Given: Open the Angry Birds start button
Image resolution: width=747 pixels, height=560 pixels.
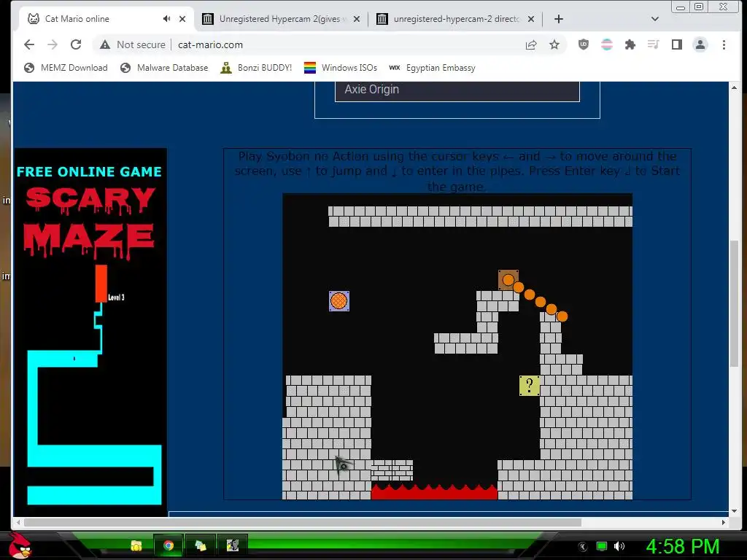Looking at the screenshot, I should coord(18,545).
